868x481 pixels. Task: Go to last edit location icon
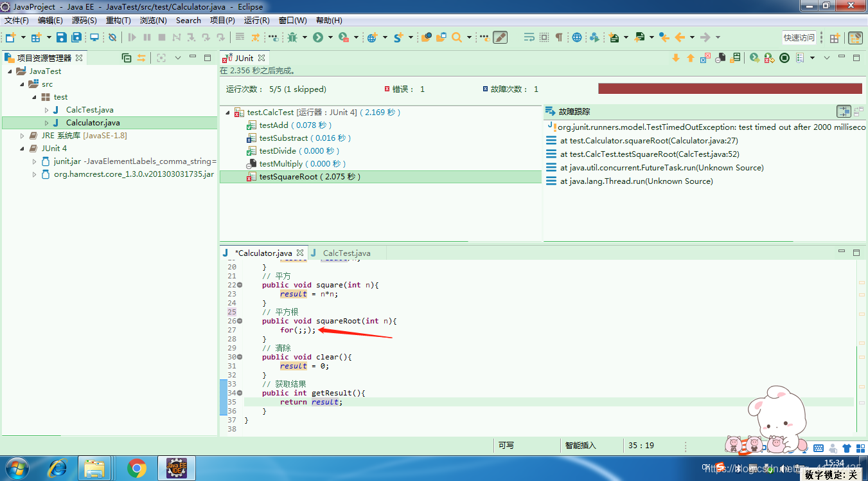664,37
